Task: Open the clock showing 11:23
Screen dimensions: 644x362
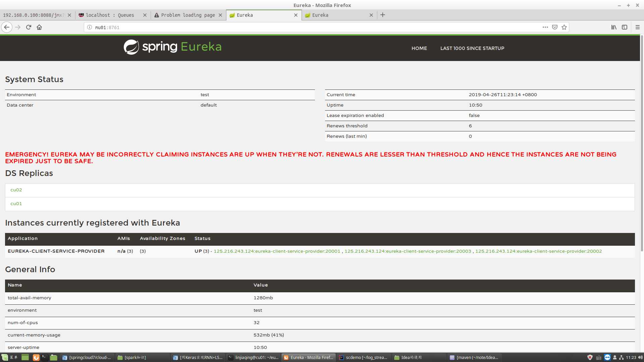Action: click(631, 357)
